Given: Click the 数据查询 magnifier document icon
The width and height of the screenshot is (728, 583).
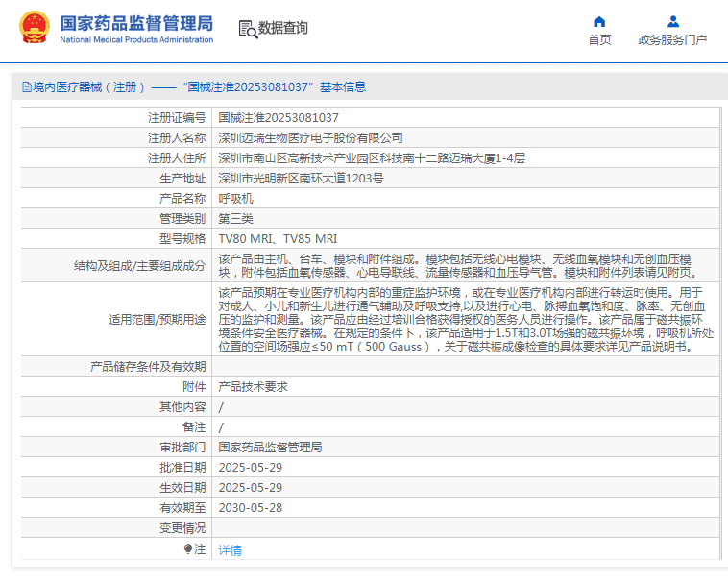Looking at the screenshot, I should [x=248, y=29].
